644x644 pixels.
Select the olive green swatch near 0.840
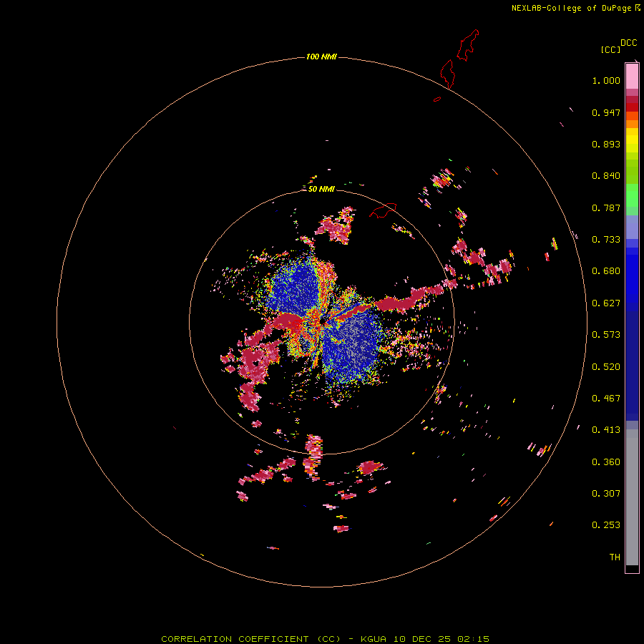point(632,171)
